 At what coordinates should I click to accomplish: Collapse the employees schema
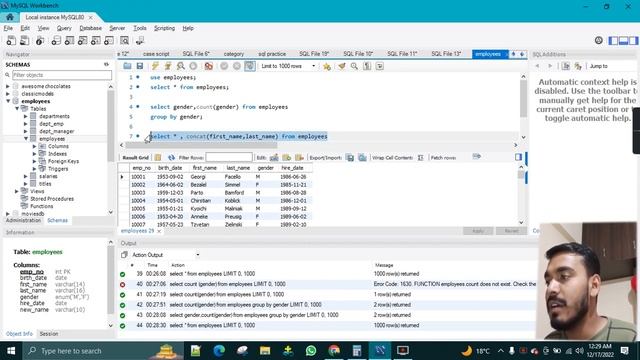[x=8, y=101]
